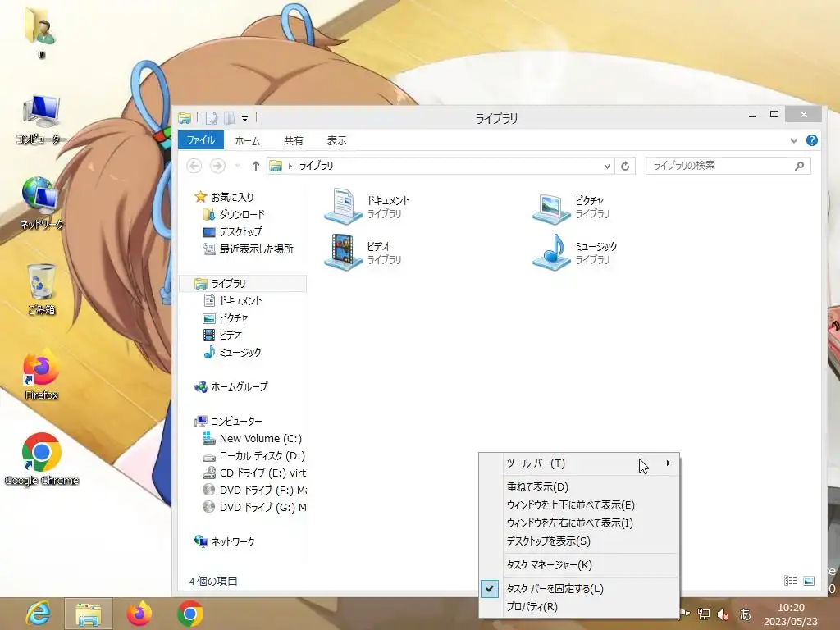Screen dimensions: 840x630
Task: Click Properties icon in quick access toolbar
Action: pyautogui.click(x=212, y=118)
